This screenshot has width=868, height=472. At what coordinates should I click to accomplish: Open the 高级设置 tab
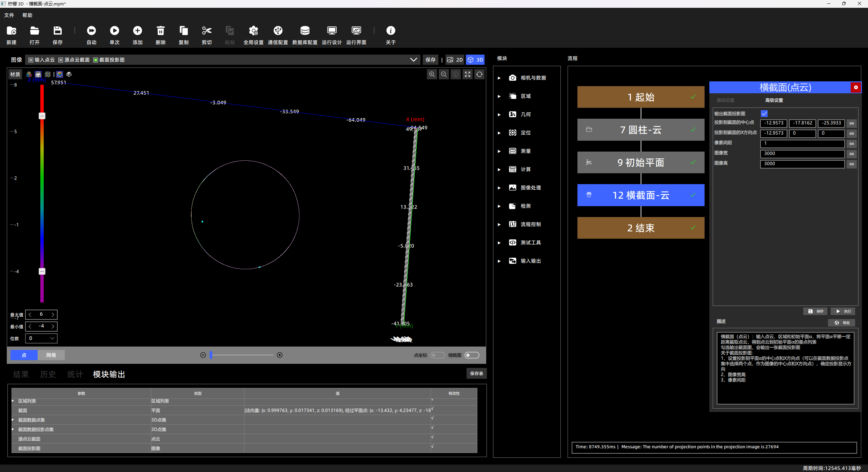coord(774,100)
